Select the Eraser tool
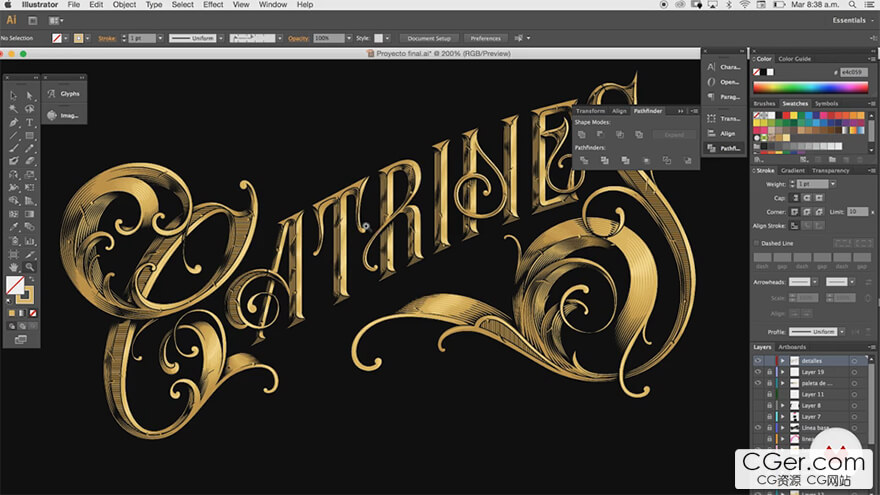 pyautogui.click(x=29, y=161)
